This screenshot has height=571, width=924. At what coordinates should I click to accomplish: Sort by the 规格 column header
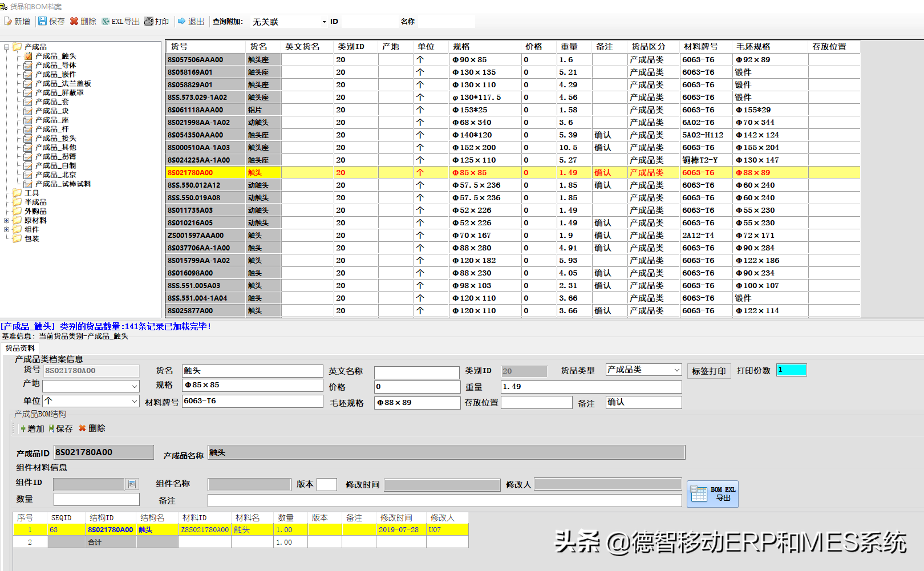pyautogui.click(x=485, y=47)
